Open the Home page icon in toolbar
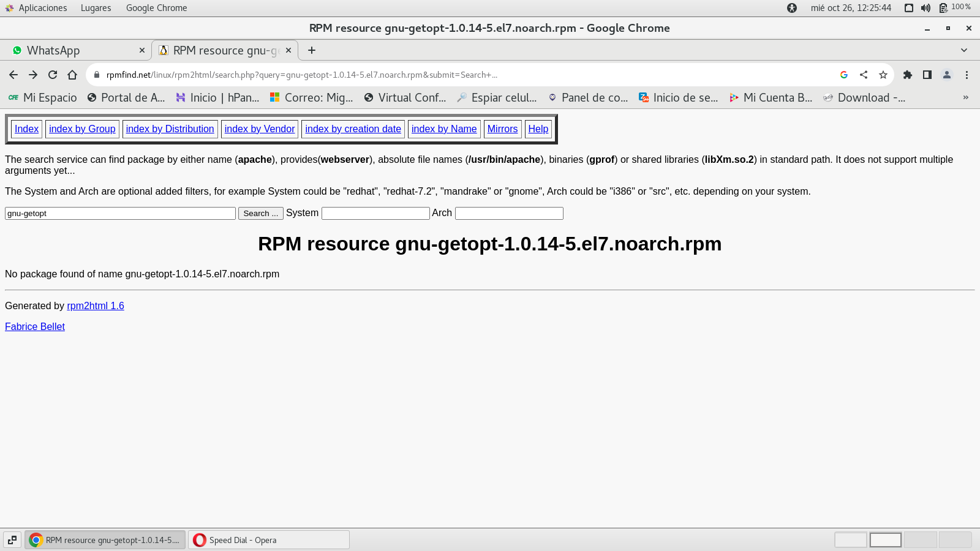 click(x=72, y=75)
